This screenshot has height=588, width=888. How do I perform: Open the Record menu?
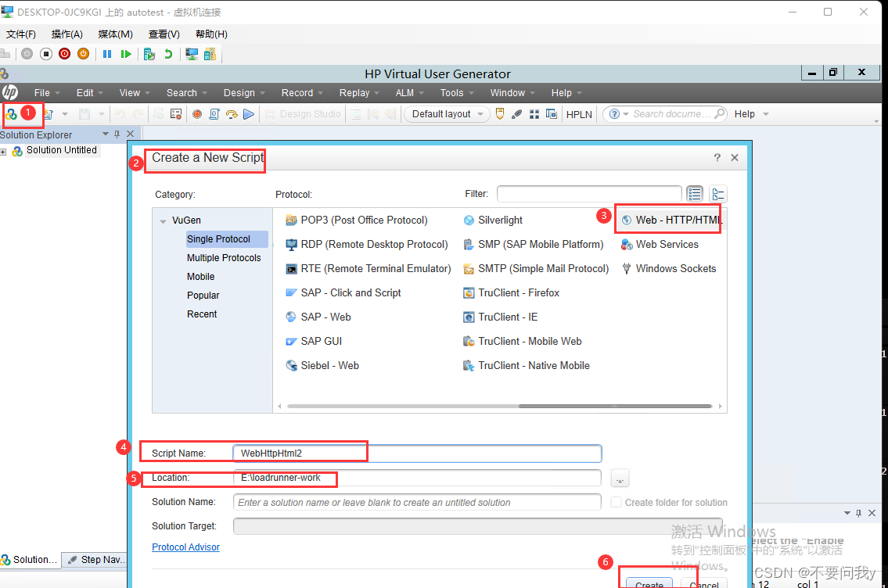coord(303,93)
